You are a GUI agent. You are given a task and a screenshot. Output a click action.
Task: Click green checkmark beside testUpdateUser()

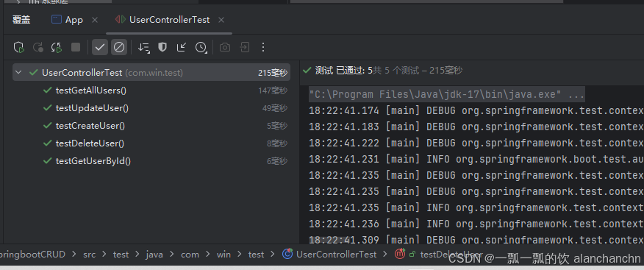pyautogui.click(x=47, y=107)
